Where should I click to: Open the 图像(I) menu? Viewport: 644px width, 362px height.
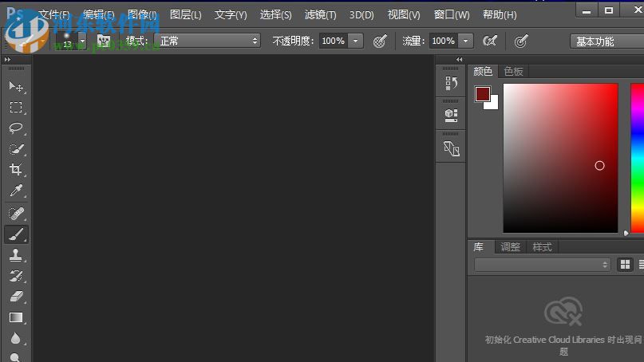pos(142,15)
